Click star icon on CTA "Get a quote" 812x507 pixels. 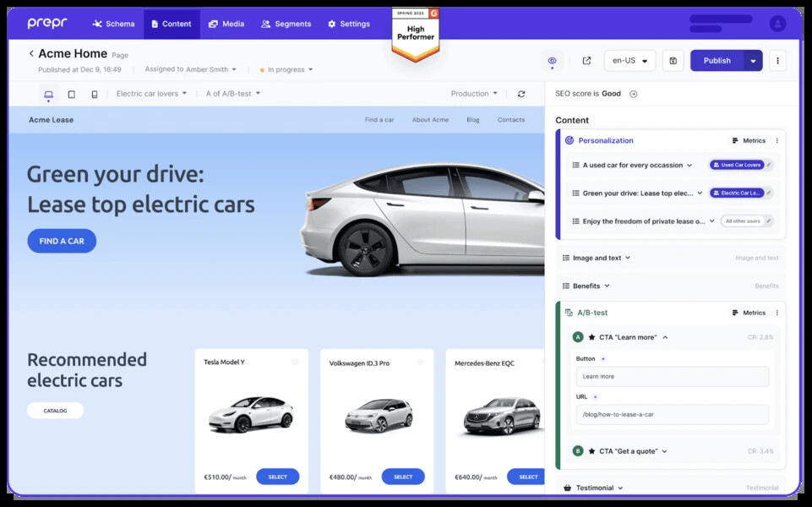[591, 451]
